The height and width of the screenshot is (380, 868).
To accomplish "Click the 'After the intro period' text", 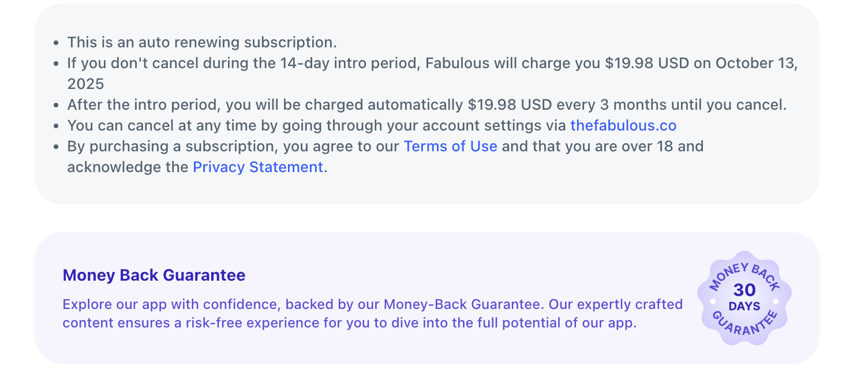I will point(143,105).
